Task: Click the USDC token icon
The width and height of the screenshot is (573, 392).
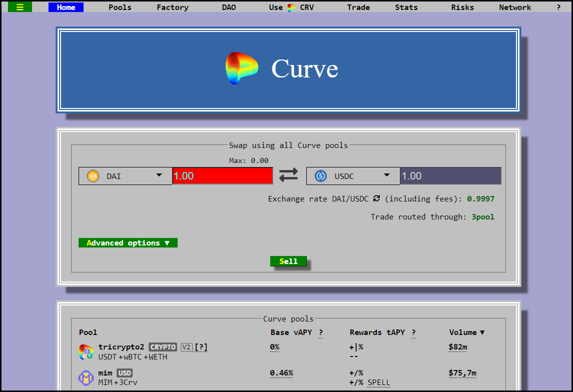Action: point(320,176)
